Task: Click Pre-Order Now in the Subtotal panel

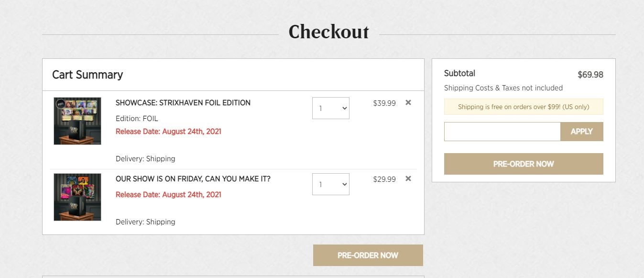Action: [524, 164]
